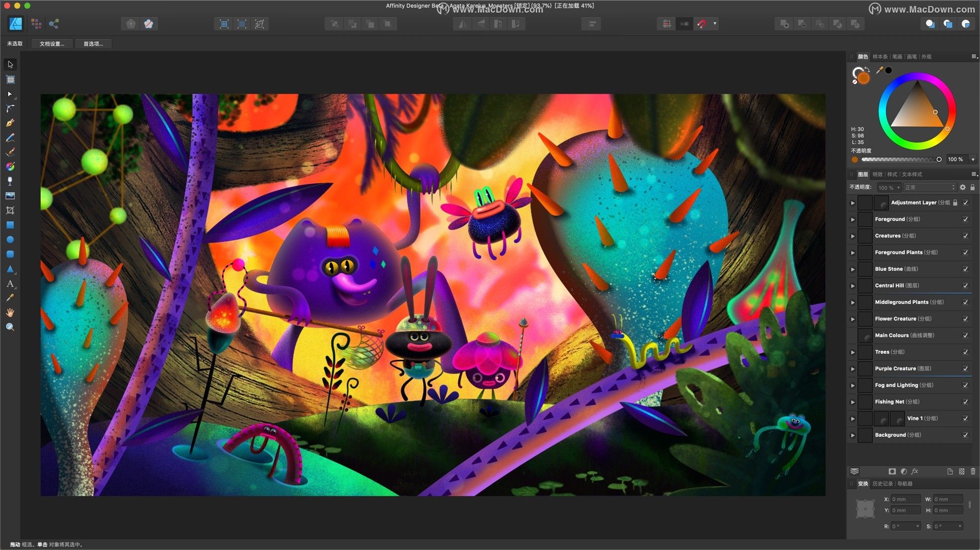The width and height of the screenshot is (980, 550).
Task: Toggle visibility of Creatures layer
Action: [965, 236]
